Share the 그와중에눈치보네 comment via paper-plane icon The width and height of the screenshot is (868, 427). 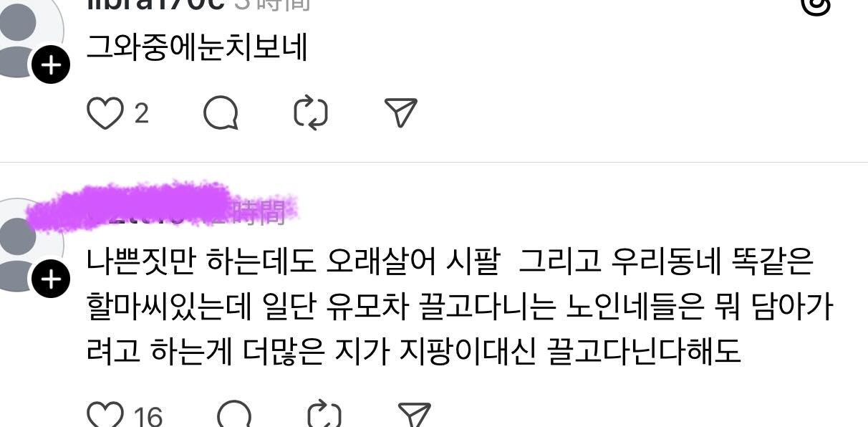pyautogui.click(x=401, y=113)
